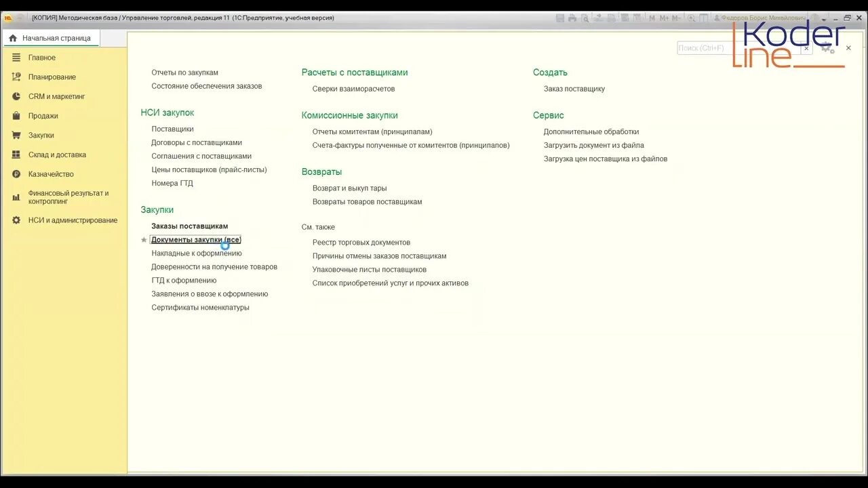Select Склад и доставка in sidebar
This screenshot has width=868, height=488.
[x=57, y=155]
